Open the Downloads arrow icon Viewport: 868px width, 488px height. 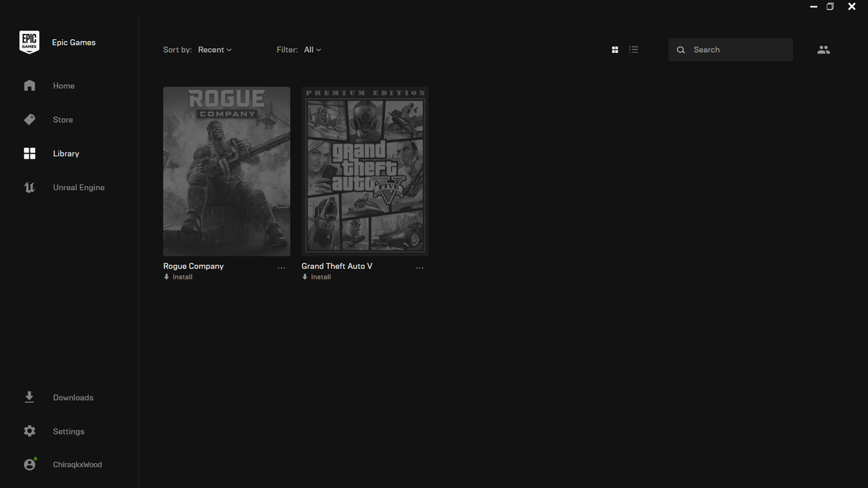[x=29, y=397]
